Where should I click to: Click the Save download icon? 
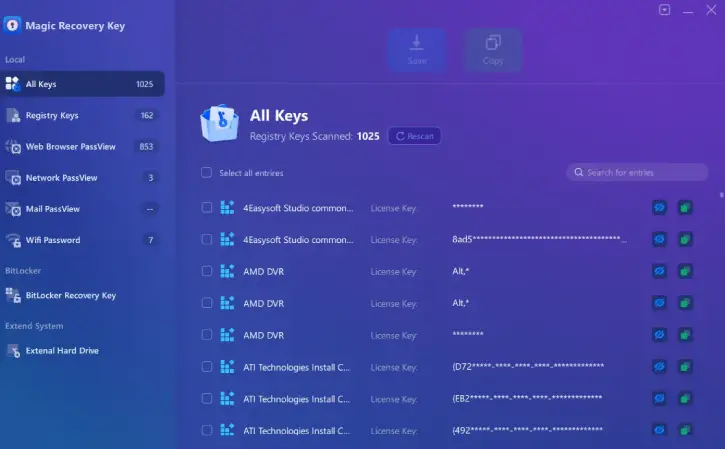pos(415,43)
